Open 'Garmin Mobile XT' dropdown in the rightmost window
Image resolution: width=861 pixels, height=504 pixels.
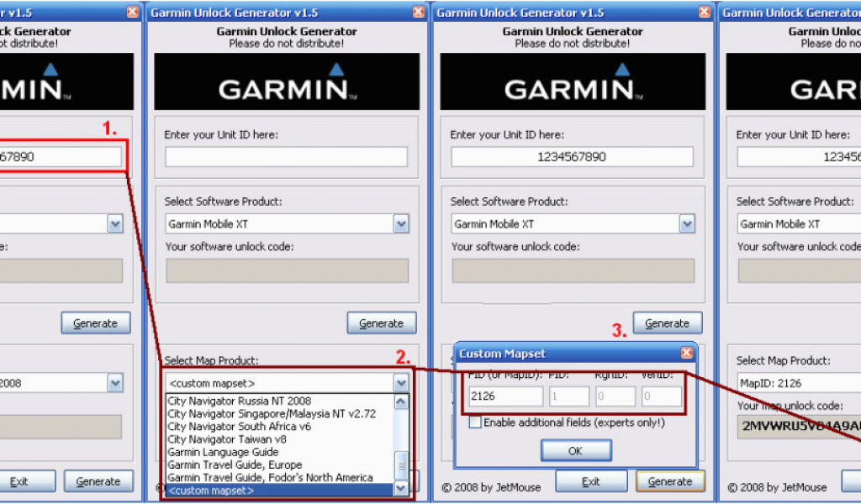(799, 223)
